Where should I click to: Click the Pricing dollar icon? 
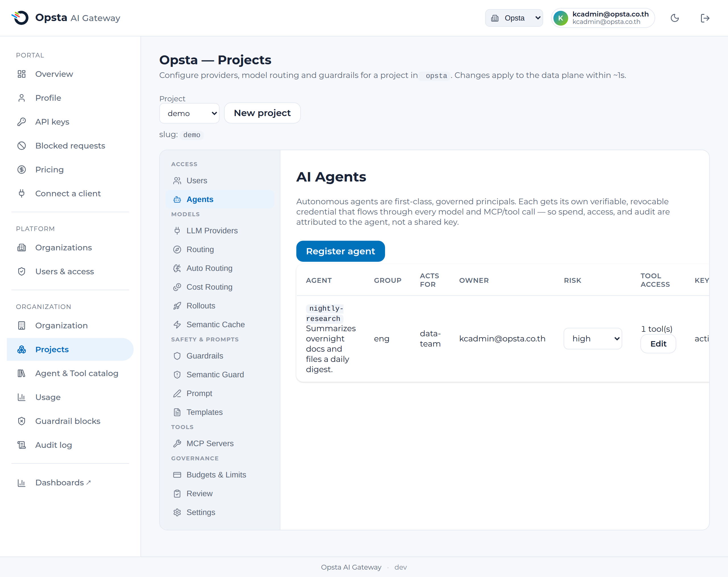pyautogui.click(x=22, y=170)
